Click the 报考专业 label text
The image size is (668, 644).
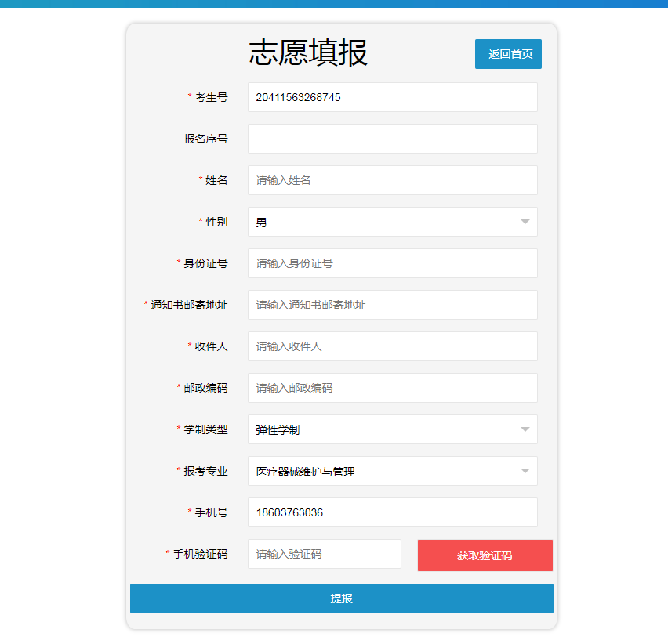click(x=205, y=471)
